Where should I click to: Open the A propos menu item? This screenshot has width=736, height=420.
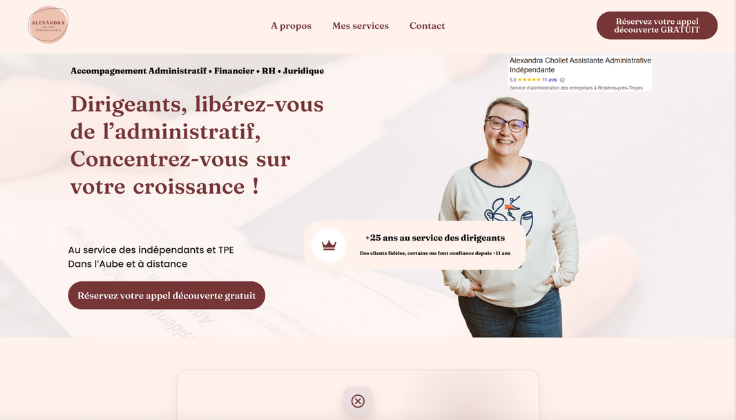291,26
